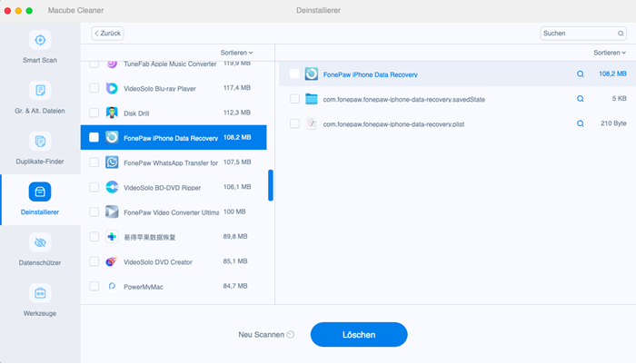Screen dimensions: 636x364
Task: Check the FonePaw Video Converter Ultimate checkbox
Action: pos(94,212)
